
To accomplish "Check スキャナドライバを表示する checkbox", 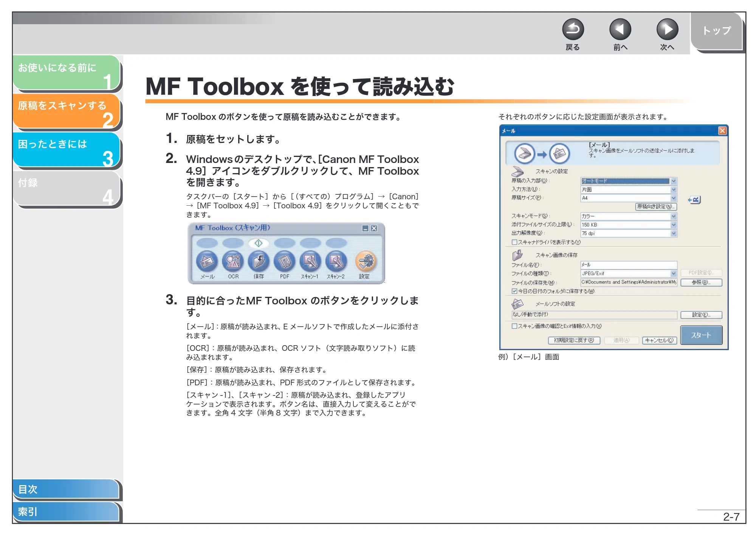I will [514, 242].
